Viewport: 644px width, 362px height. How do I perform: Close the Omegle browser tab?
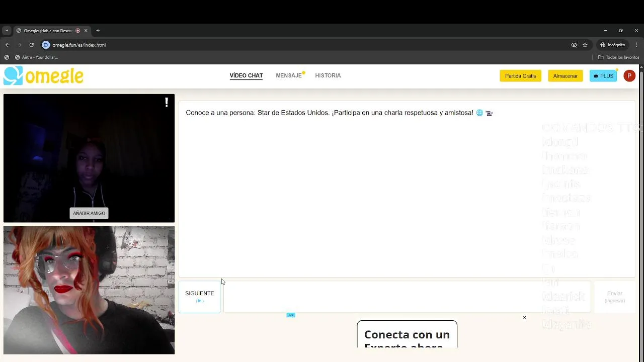[86, 31]
